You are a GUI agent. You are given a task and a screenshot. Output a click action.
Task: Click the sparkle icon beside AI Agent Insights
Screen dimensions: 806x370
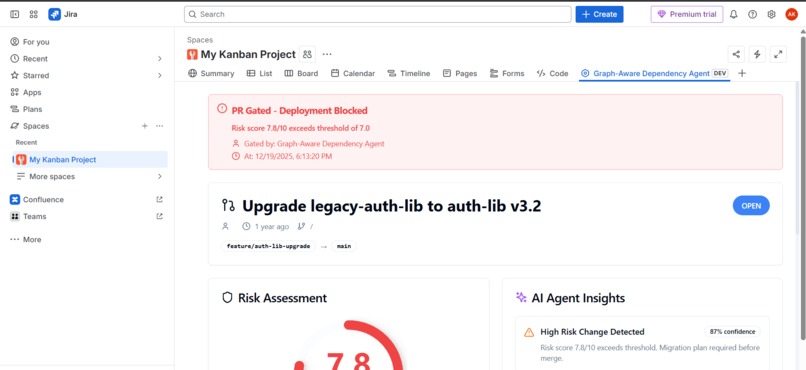pos(521,298)
